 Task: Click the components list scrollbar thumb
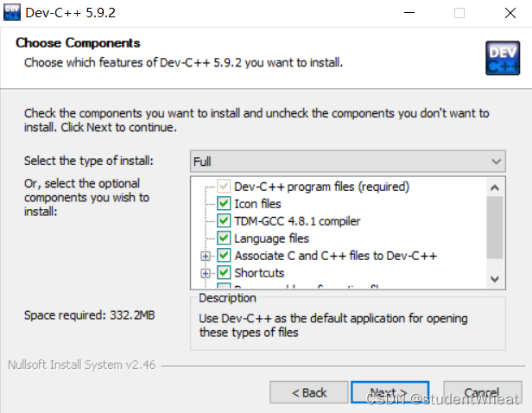click(x=495, y=225)
